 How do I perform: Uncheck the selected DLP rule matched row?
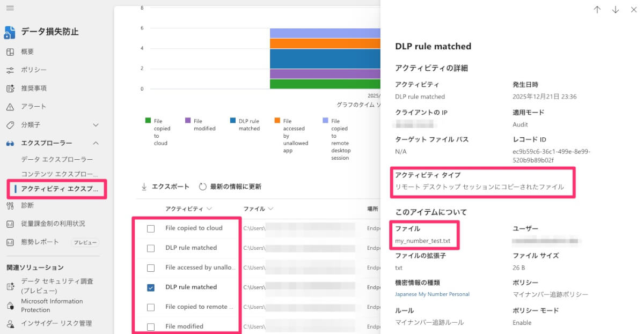151,287
